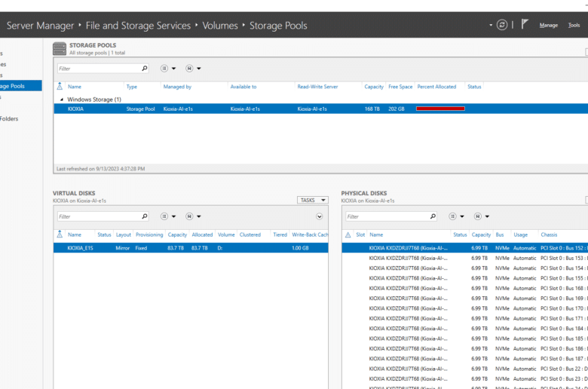588x389 pixels.
Task: Click search magnifier in Physical Disks filter
Action: pos(433,216)
